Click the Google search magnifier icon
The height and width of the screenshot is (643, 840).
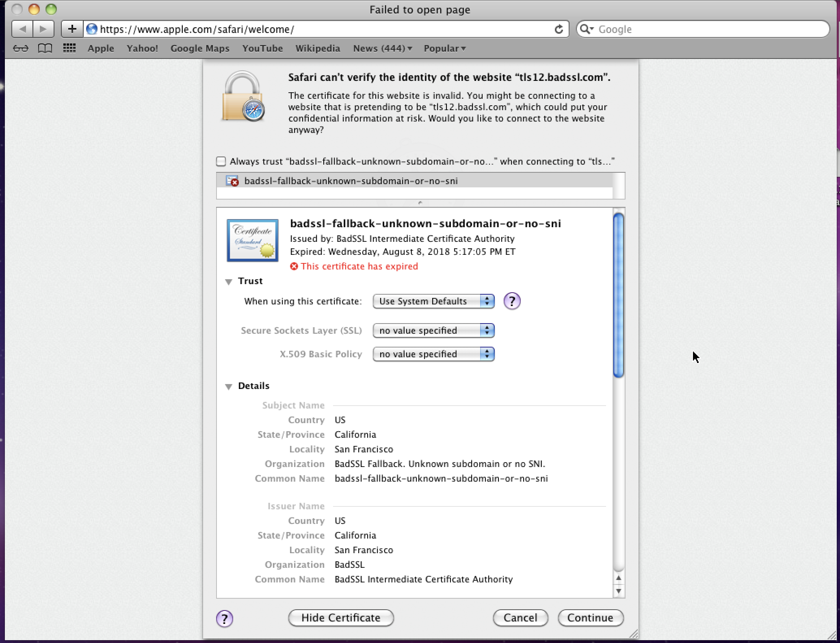click(587, 29)
